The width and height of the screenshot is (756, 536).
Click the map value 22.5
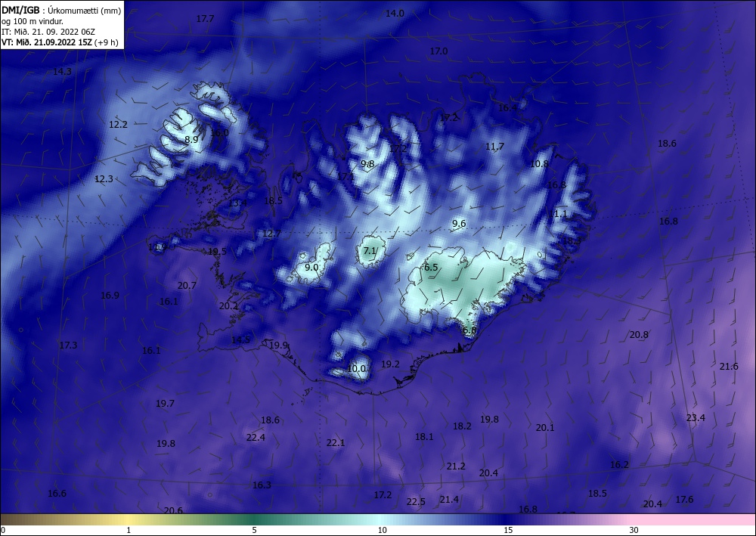click(416, 502)
